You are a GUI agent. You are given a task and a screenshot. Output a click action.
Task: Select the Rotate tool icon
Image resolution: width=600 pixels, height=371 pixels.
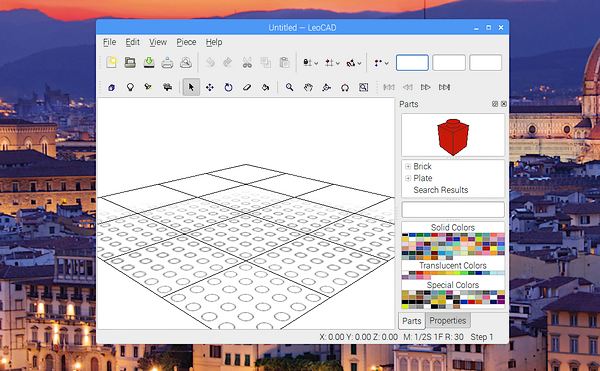pyautogui.click(x=228, y=88)
